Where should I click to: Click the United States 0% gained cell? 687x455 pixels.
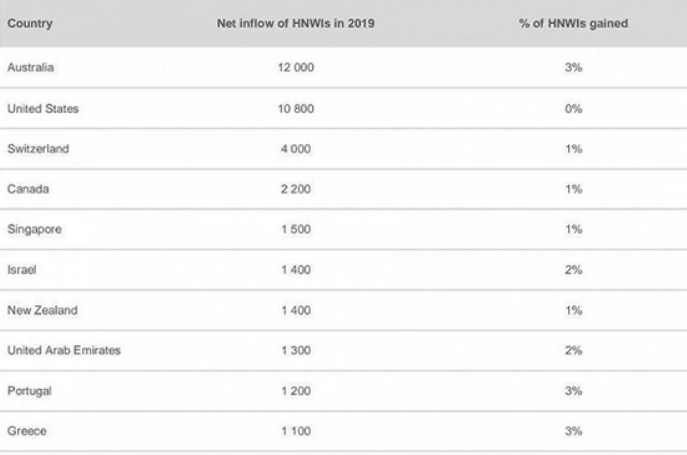[573, 108]
